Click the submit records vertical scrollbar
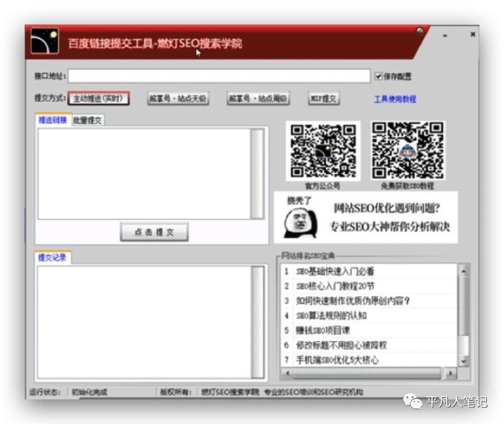Image resolution: width=504 pixels, height=424 pixels. [257, 322]
